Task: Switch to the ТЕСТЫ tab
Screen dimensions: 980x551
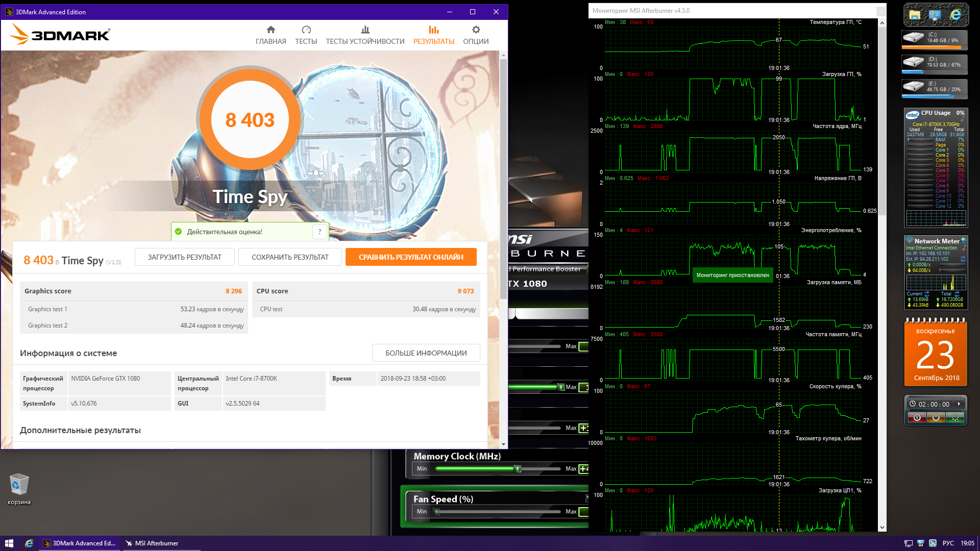Action: coord(306,35)
